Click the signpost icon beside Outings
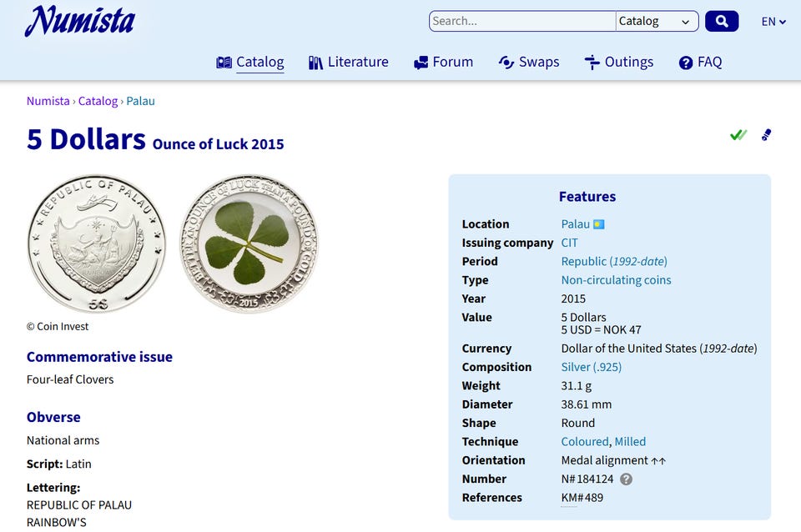The width and height of the screenshot is (801, 532). pos(592,63)
